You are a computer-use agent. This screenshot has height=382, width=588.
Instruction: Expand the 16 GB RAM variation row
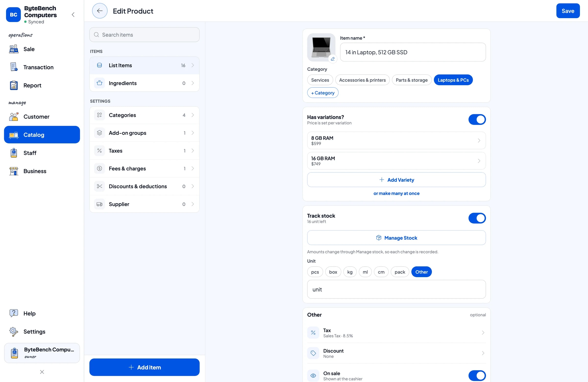396,161
